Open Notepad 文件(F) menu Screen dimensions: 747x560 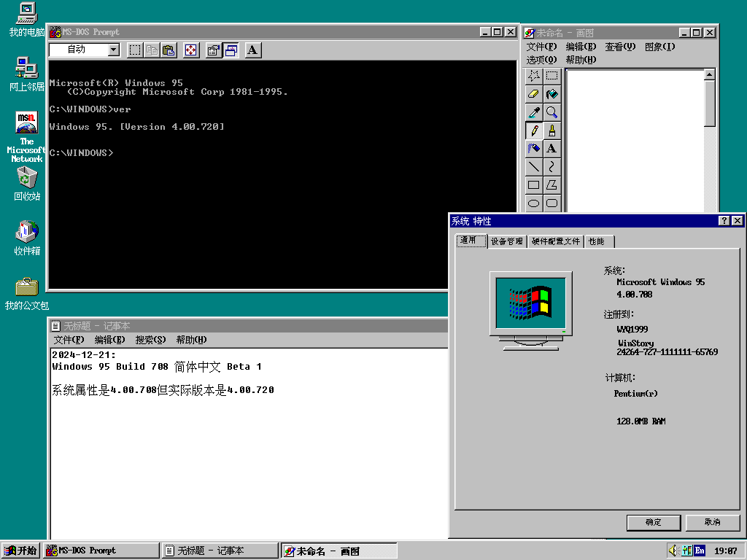69,340
